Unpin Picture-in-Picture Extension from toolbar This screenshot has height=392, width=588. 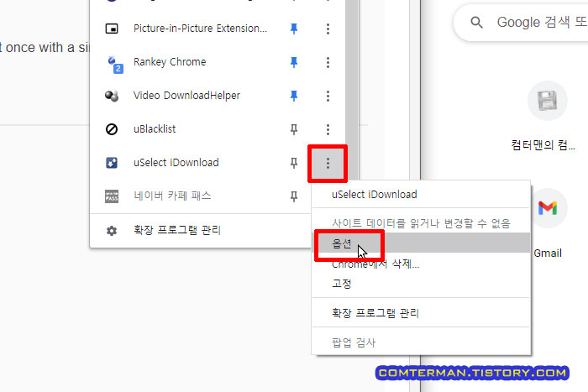[x=294, y=29]
